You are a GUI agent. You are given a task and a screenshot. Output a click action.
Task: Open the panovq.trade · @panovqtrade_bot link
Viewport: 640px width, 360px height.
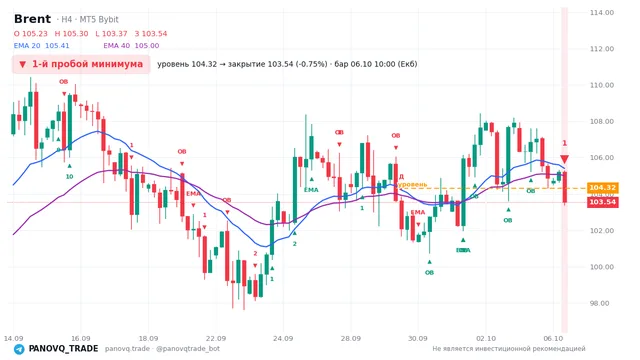(x=162, y=349)
